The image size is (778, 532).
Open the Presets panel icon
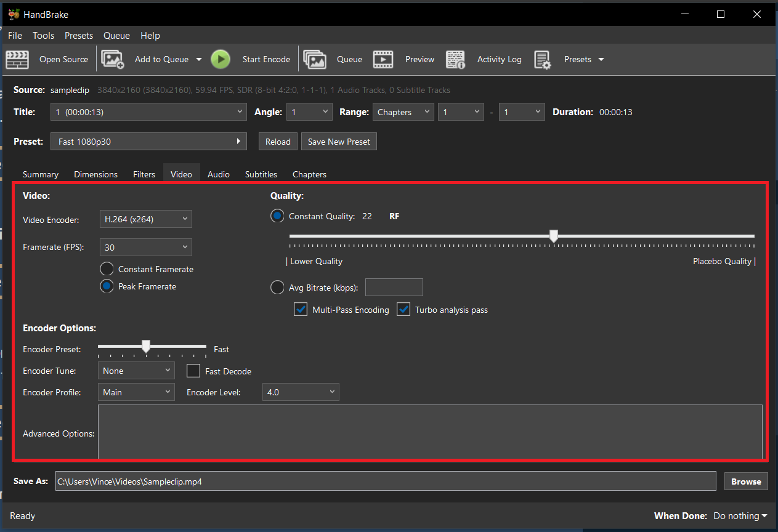click(543, 59)
